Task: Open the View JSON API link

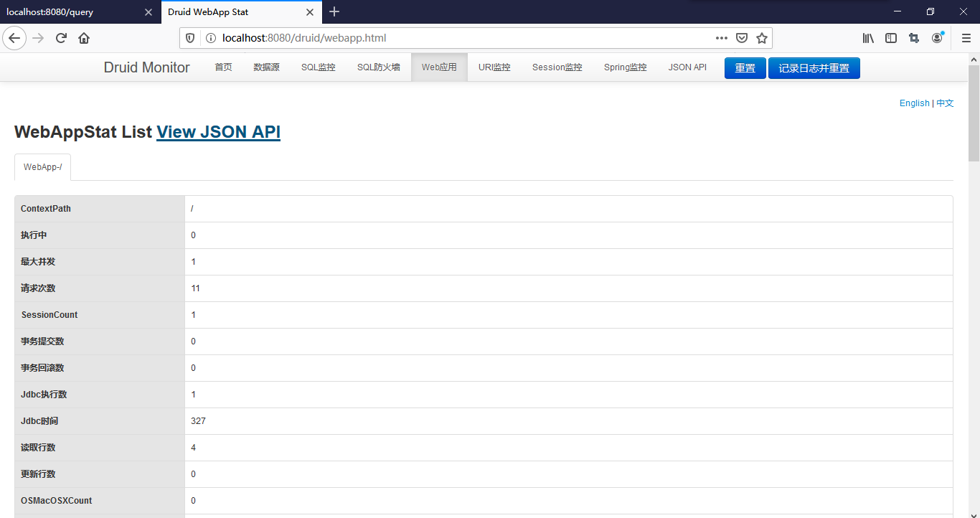Action: (x=218, y=132)
